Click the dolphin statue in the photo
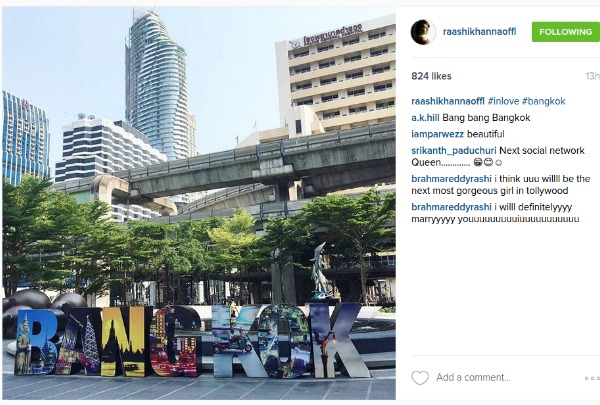Screen dimensions: 600x405 [x=320, y=270]
